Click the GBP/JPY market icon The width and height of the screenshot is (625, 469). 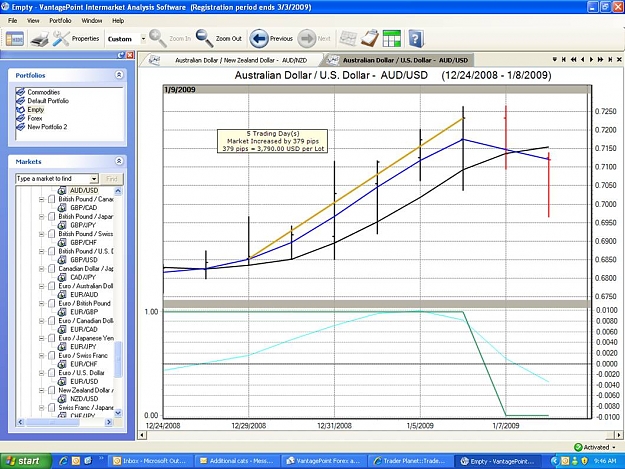(x=62, y=225)
